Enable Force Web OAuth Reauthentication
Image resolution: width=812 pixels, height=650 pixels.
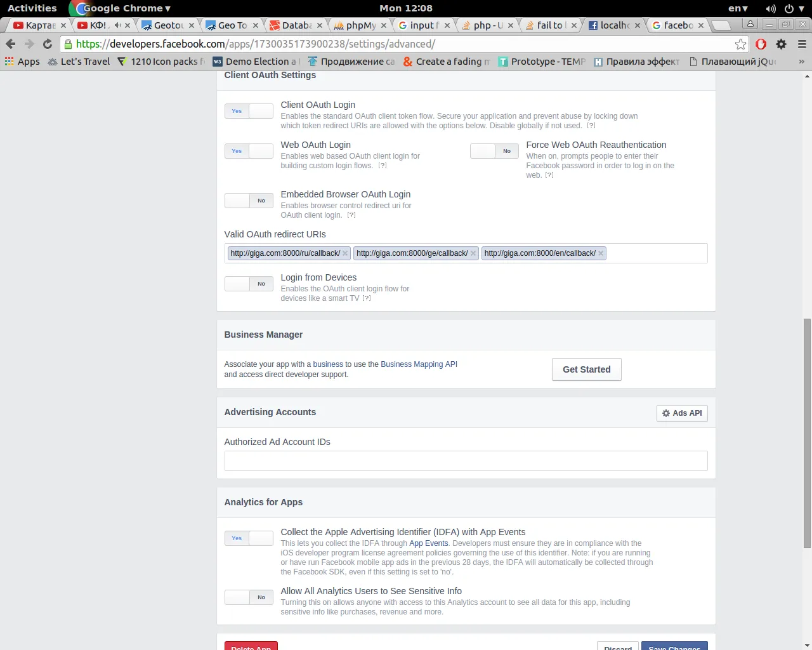pyautogui.click(x=494, y=151)
